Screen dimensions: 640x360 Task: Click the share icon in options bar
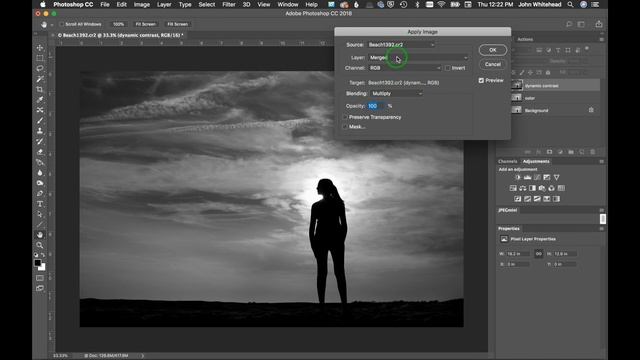[598, 24]
